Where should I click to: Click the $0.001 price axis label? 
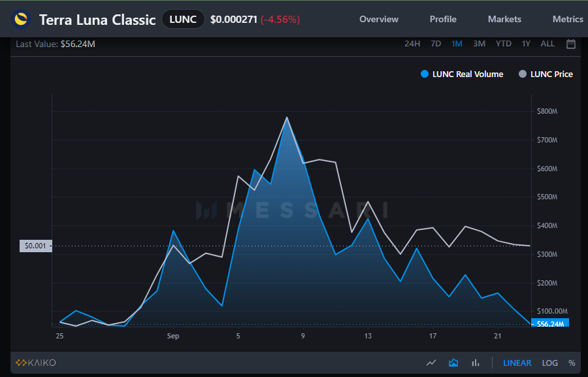[x=36, y=246]
